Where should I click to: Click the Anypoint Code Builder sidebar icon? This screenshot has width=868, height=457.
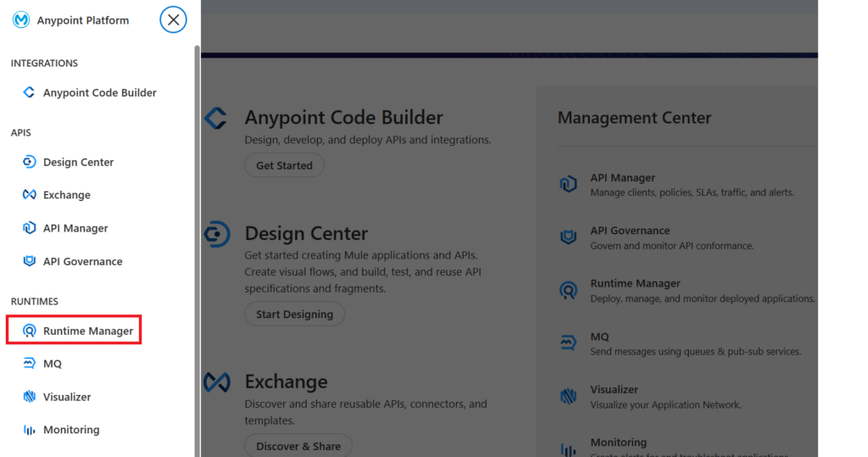(x=29, y=92)
